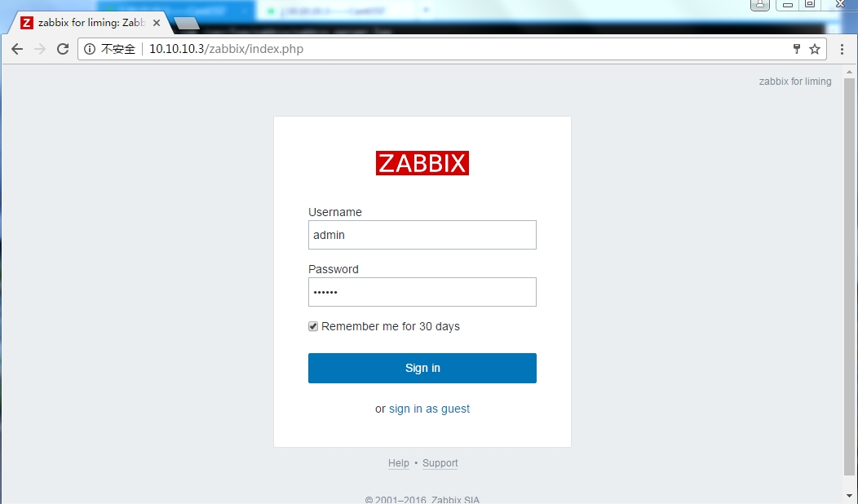Screen dimensions: 858x504
Task: Click the scrollbar down arrow
Action: click(x=849, y=497)
